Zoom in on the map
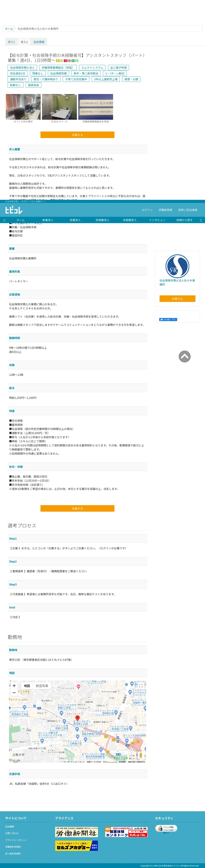Image resolution: width=205 pixels, height=868 pixels. tap(14, 685)
